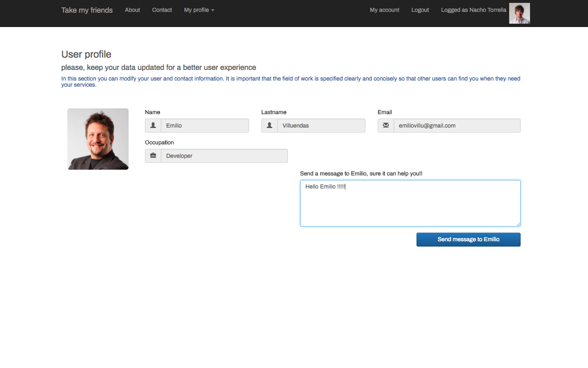Send message to Emilio

(x=468, y=240)
